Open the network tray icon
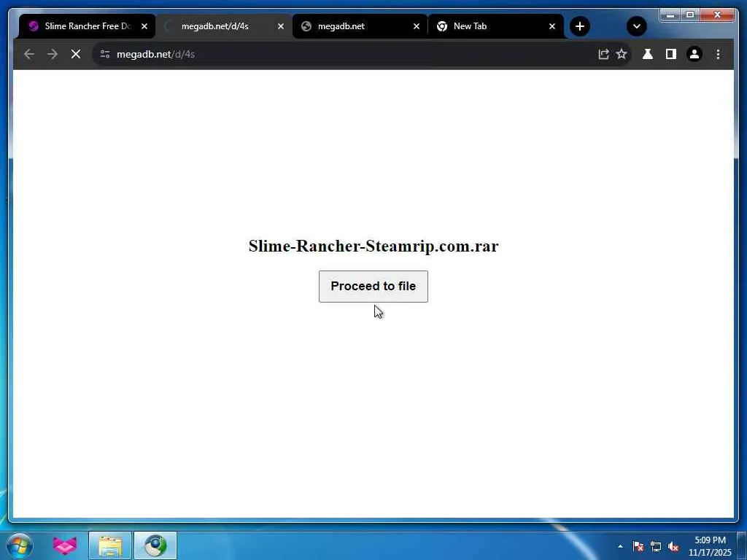 [656, 546]
